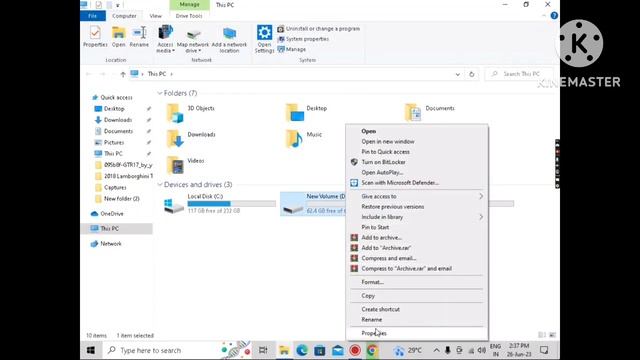Select the Documents folder in main pane
This screenshot has width=640, height=360.
(429, 113)
